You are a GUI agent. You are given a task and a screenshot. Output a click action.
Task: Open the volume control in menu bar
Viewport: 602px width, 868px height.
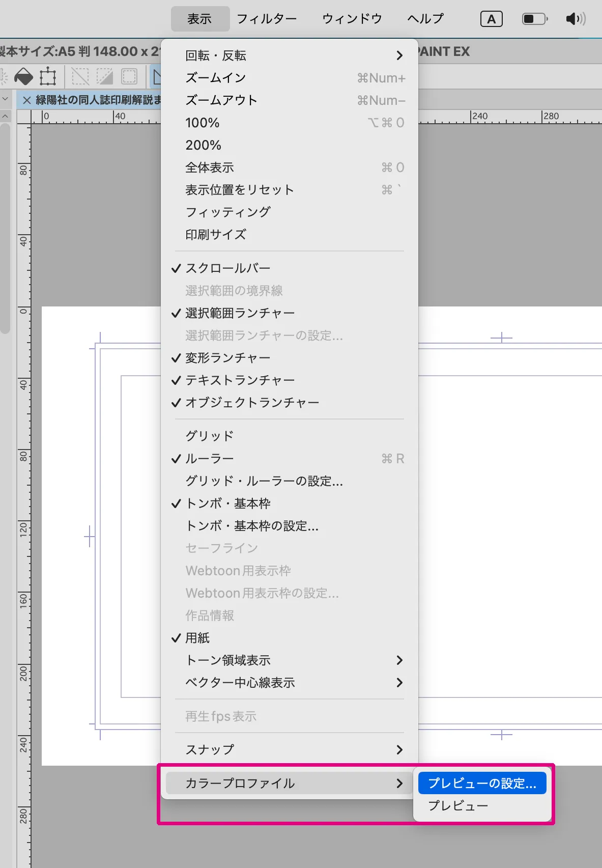coord(576,19)
